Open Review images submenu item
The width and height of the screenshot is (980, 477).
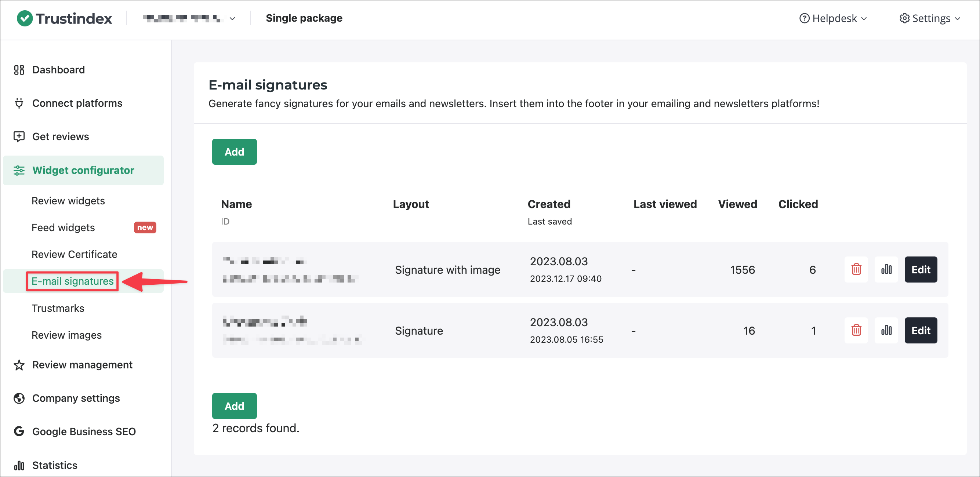click(x=66, y=335)
